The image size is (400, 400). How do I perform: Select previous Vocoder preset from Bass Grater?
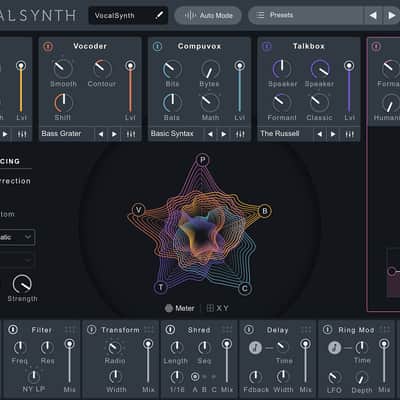101,134
